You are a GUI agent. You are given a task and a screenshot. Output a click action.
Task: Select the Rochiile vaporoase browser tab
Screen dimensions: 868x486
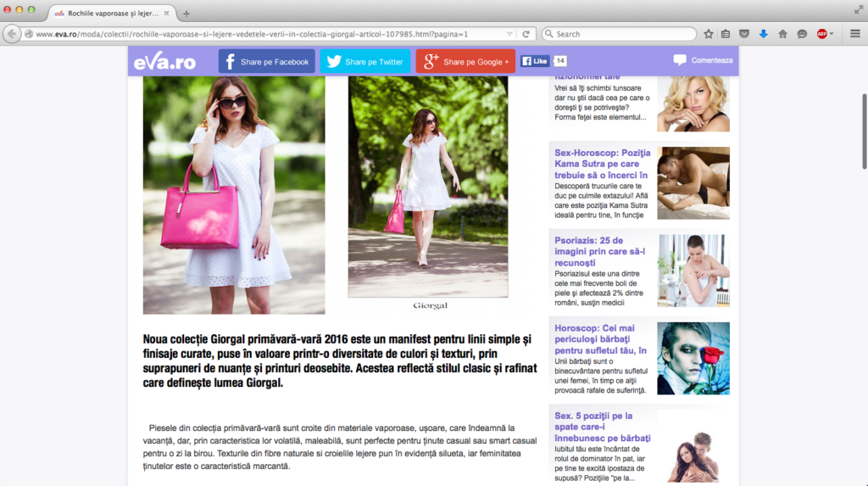[110, 13]
